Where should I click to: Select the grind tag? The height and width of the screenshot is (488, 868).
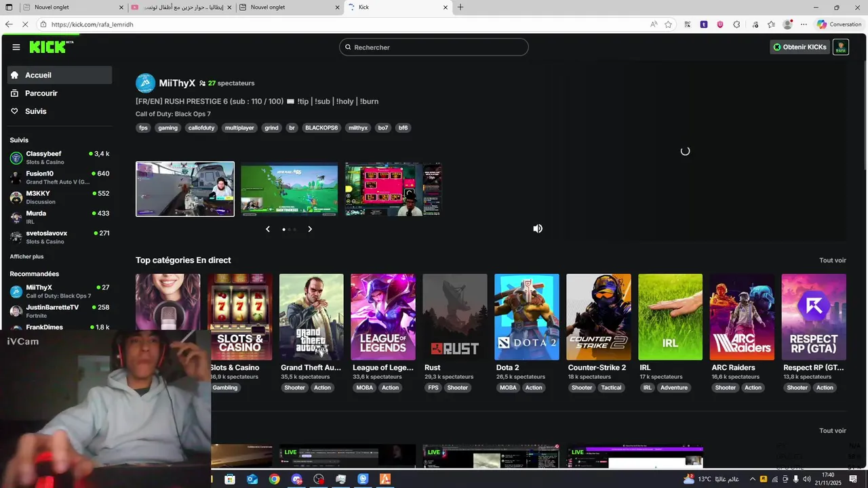tap(271, 127)
